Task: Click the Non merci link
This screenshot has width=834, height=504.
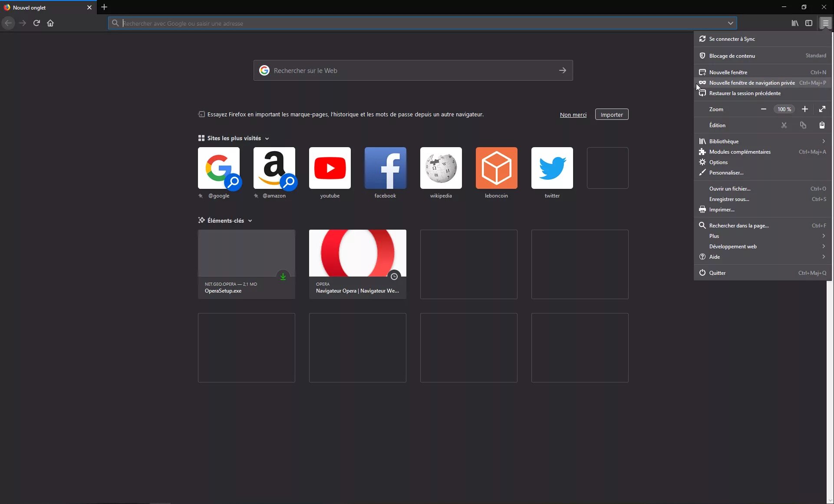Action: (573, 115)
